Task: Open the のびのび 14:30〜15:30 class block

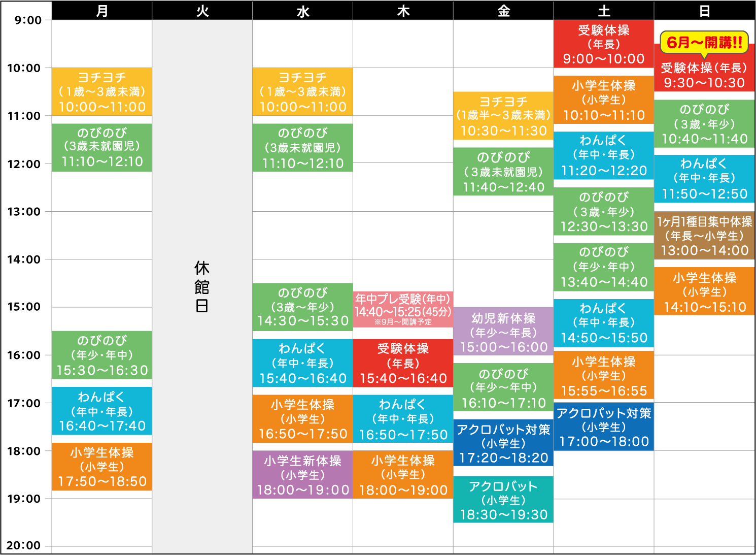Action: coord(303,307)
